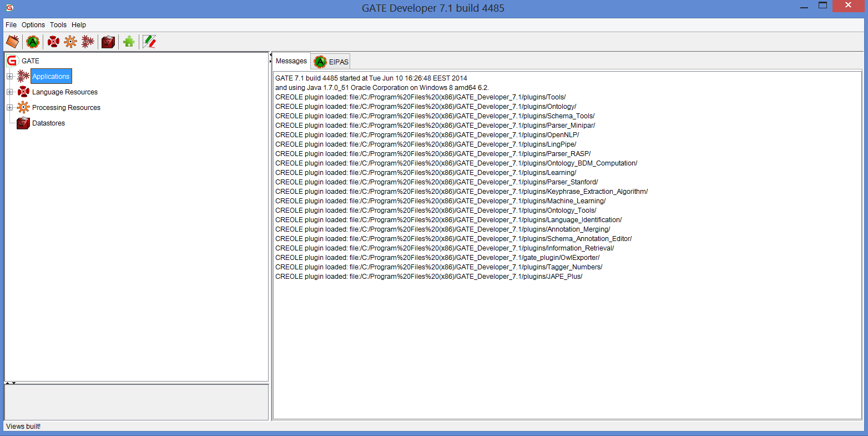Click the plugins/OpenNLP/ message line

tap(427, 135)
